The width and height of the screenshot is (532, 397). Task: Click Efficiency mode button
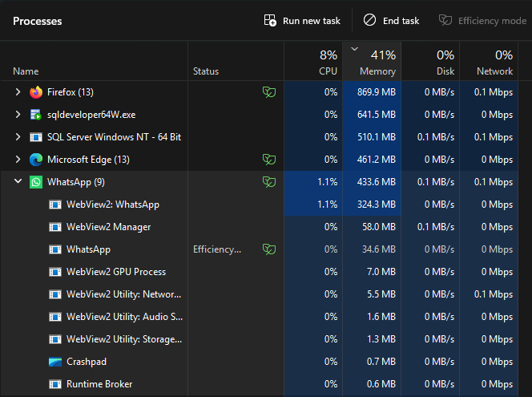(x=482, y=21)
